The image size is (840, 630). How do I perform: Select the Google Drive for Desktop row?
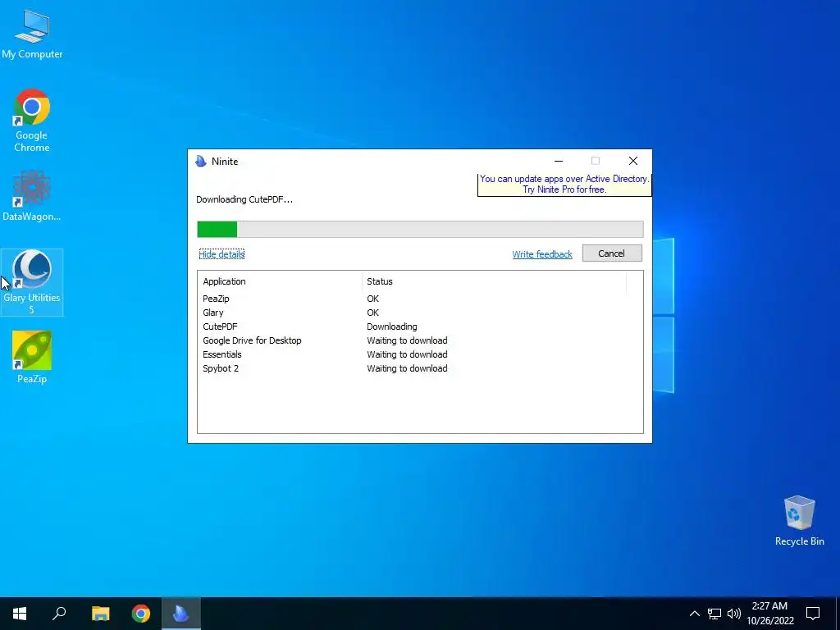pyautogui.click(x=420, y=340)
